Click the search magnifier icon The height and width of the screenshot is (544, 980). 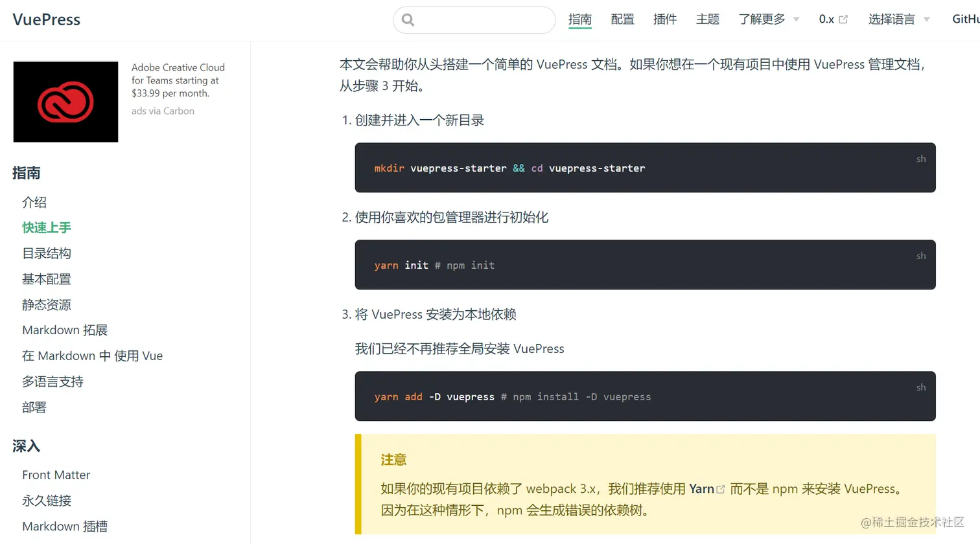408,20
